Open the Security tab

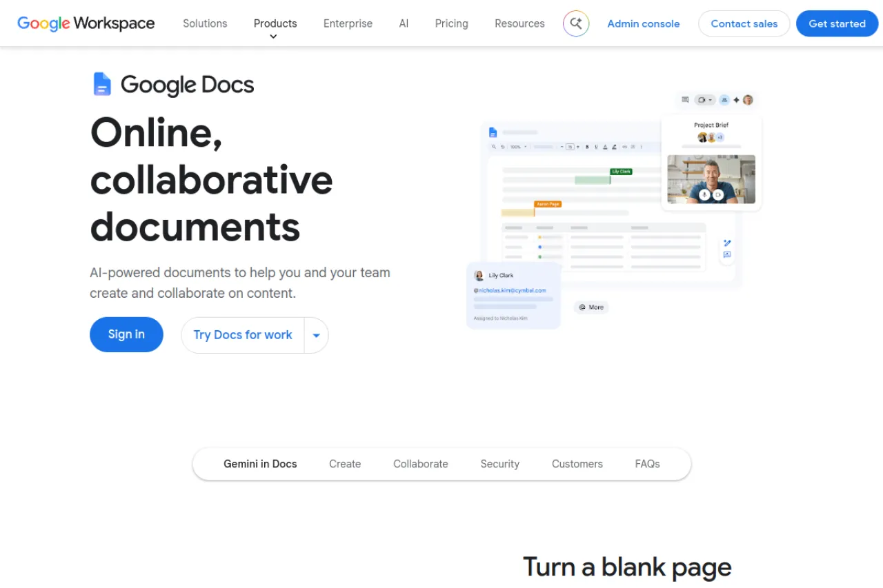tap(500, 464)
